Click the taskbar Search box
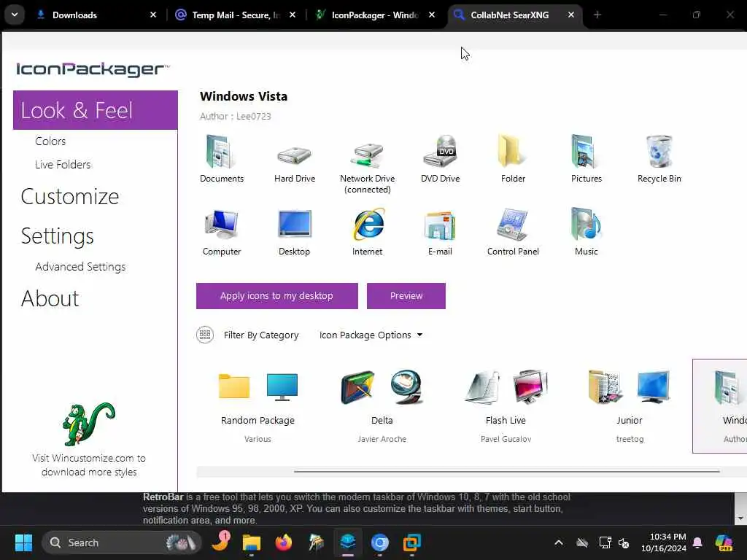 pos(122,542)
